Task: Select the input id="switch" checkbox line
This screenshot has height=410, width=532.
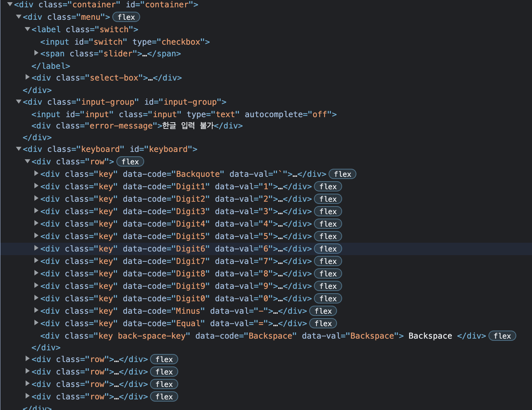Action: pyautogui.click(x=125, y=42)
